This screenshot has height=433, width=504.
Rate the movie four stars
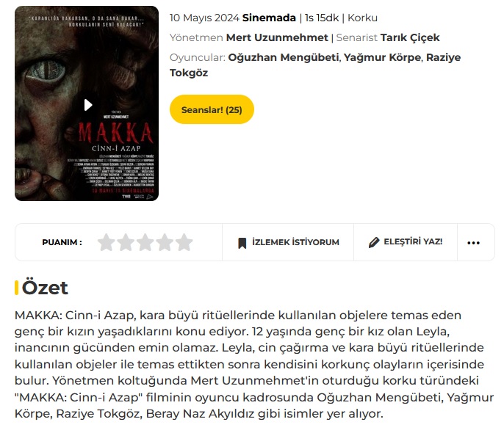(165, 242)
